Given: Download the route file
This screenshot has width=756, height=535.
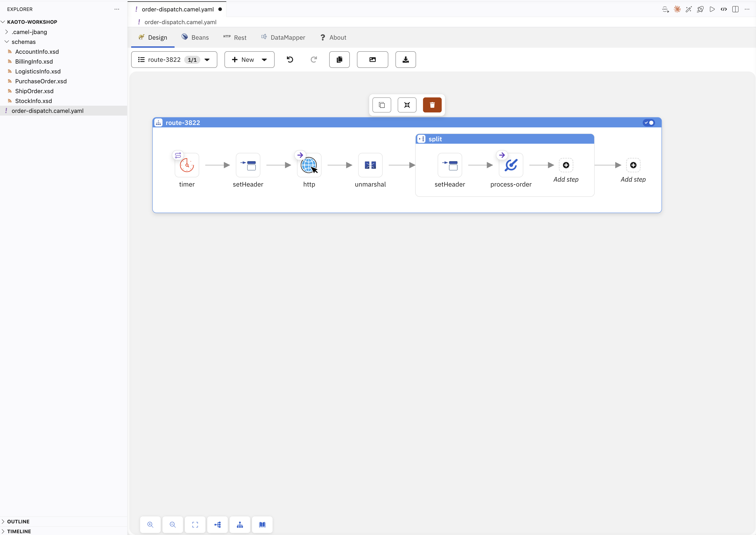Looking at the screenshot, I should tap(405, 60).
